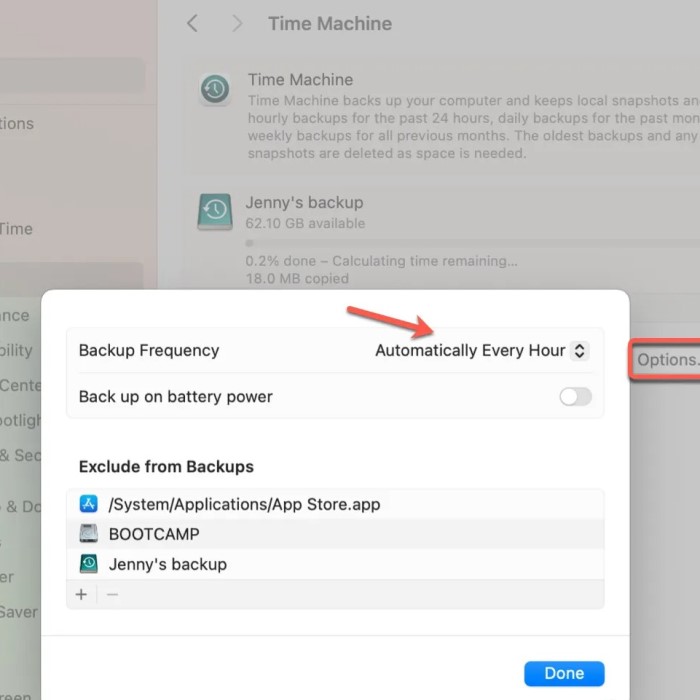
Task: Toggle Back up on battery power
Action: pyautogui.click(x=575, y=396)
